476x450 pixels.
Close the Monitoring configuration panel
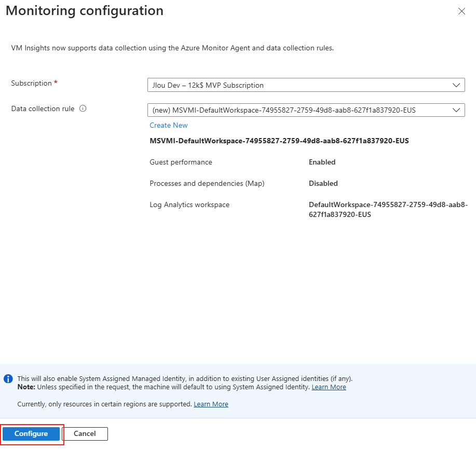pyautogui.click(x=461, y=11)
